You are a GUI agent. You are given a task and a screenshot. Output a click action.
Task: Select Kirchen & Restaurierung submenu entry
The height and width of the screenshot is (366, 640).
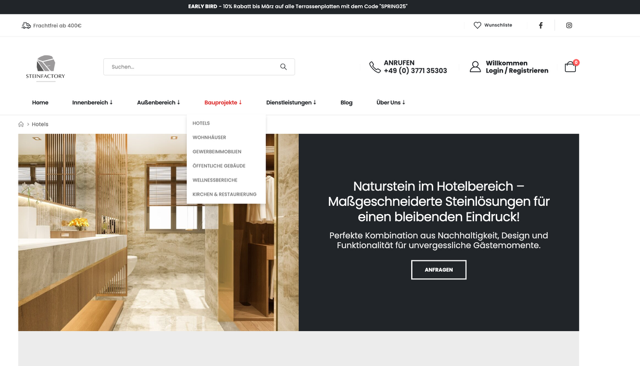pyautogui.click(x=224, y=194)
